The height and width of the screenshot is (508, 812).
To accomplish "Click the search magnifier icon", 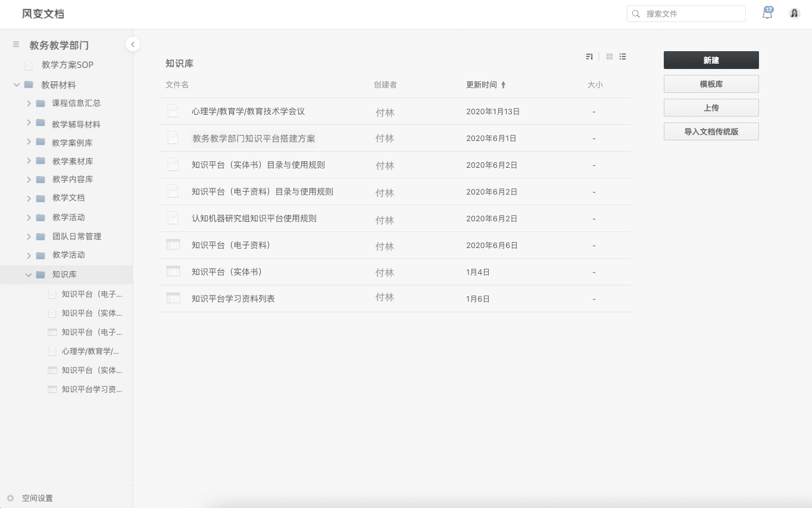I will tap(636, 14).
